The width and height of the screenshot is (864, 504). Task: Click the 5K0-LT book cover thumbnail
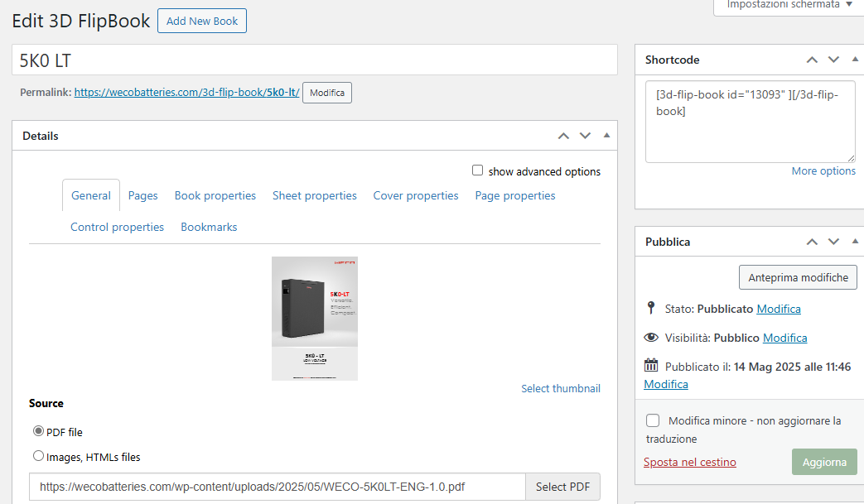[315, 319]
